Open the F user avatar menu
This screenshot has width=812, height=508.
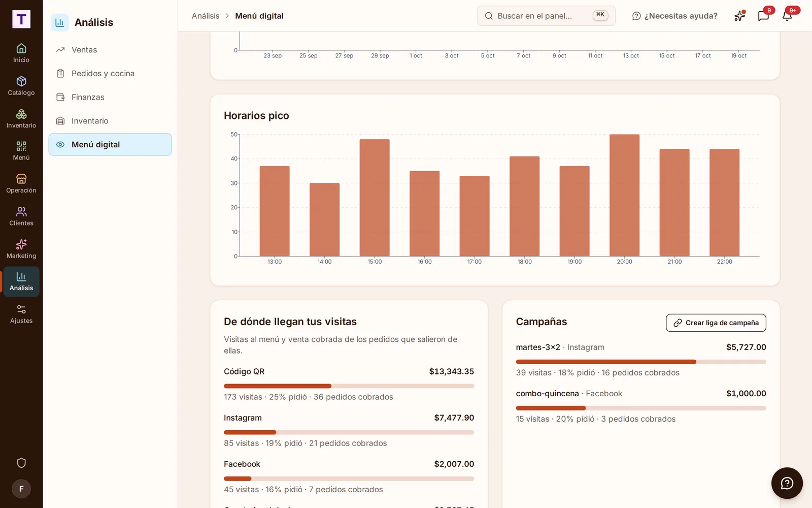[21, 489]
